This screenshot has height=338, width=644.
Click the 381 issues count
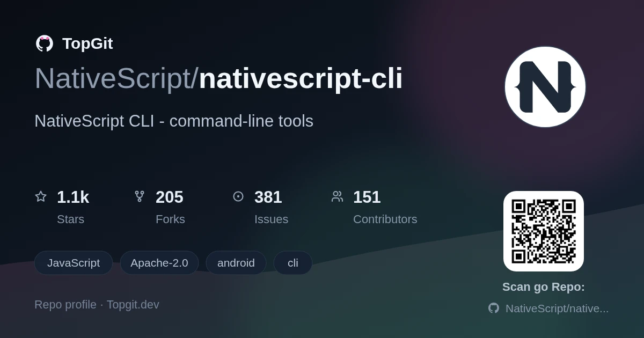268,197
